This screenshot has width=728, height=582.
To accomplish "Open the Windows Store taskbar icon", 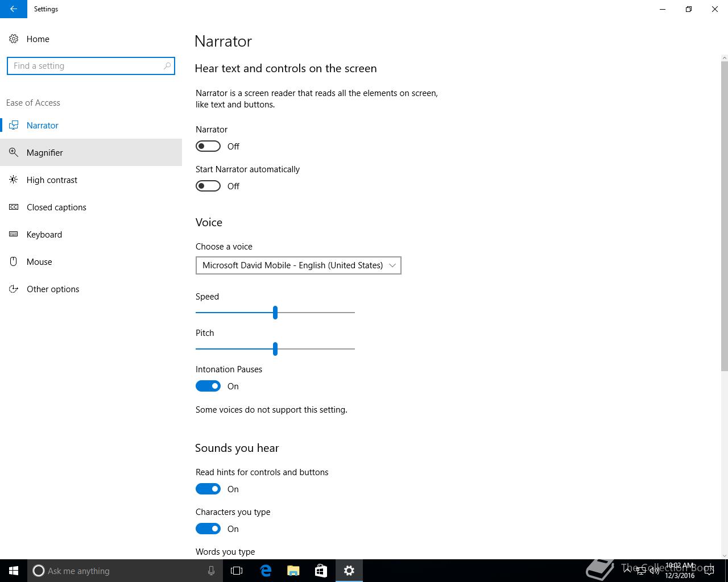I will (x=321, y=571).
